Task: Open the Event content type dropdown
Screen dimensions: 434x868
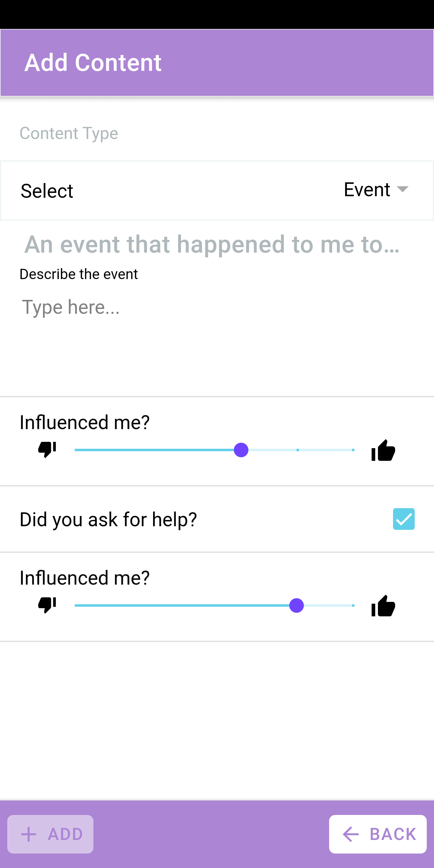Action: click(367, 190)
